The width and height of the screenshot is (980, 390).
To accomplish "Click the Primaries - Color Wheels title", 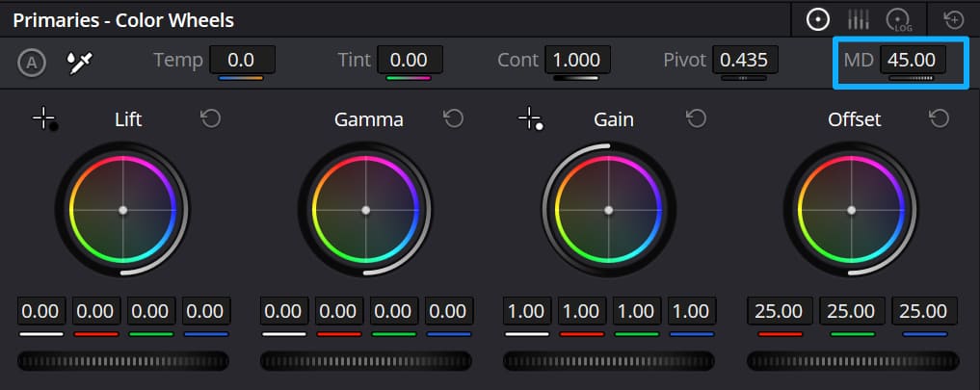I will click(x=123, y=20).
